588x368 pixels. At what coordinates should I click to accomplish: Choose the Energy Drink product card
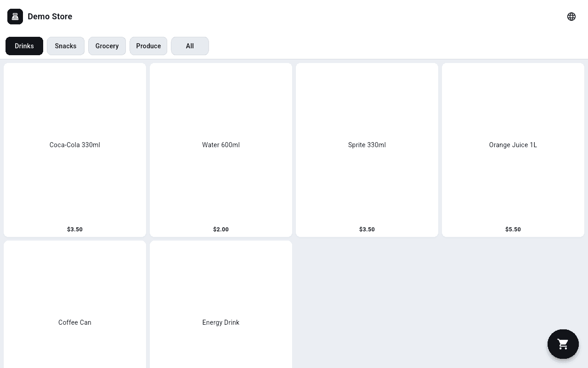(x=221, y=305)
